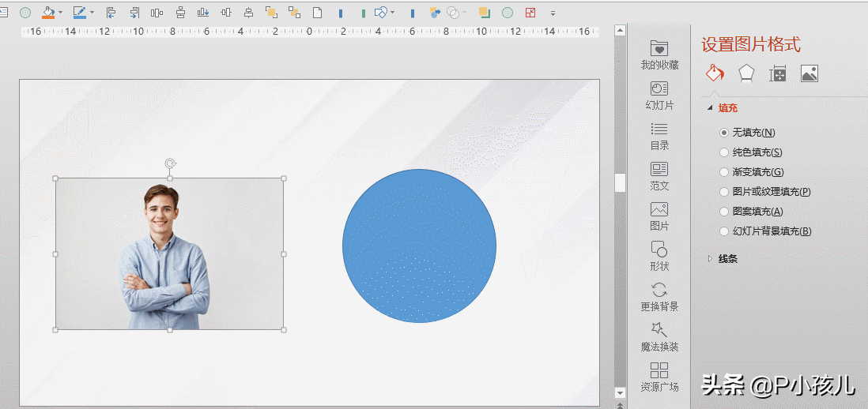Open the change shape tool
This screenshot has width=868, height=409.
coord(380,12)
